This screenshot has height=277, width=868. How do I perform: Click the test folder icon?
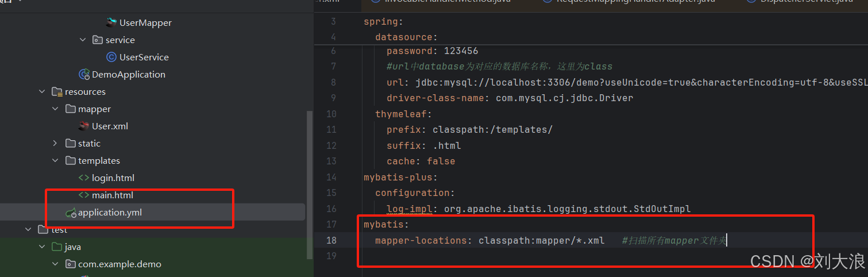click(43, 229)
